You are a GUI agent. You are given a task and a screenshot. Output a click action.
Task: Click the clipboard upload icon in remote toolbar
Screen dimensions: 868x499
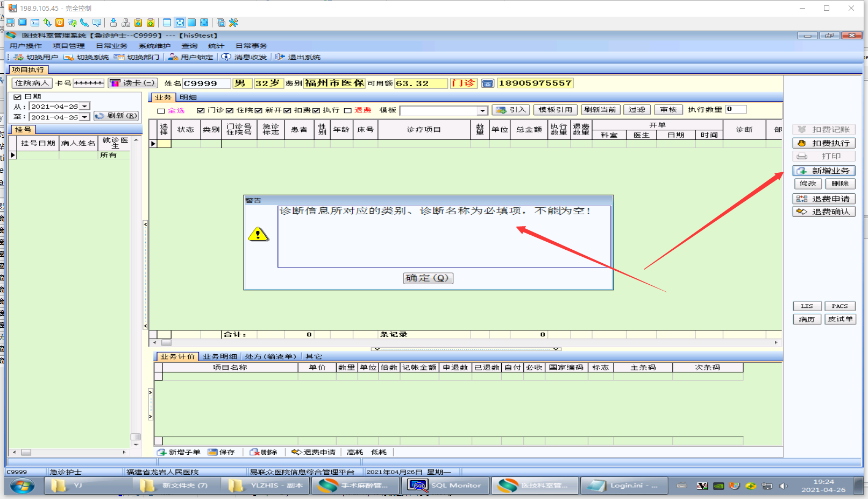click(151, 23)
